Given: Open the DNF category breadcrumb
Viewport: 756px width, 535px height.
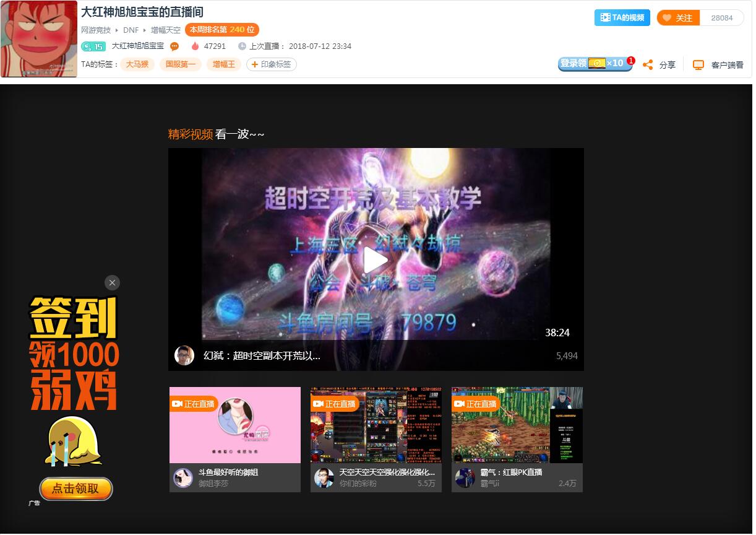Looking at the screenshot, I should 131,30.
